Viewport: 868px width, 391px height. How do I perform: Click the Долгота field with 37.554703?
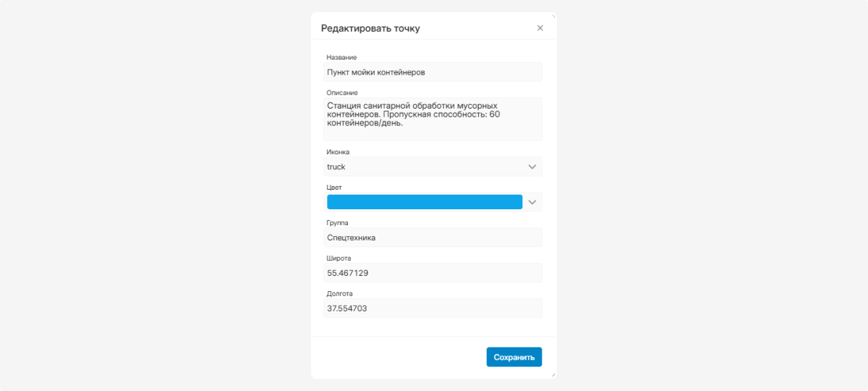[433, 308]
